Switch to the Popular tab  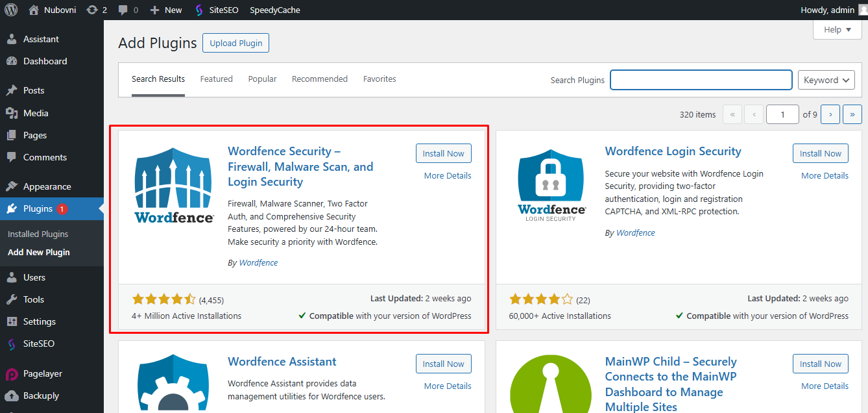(x=262, y=79)
